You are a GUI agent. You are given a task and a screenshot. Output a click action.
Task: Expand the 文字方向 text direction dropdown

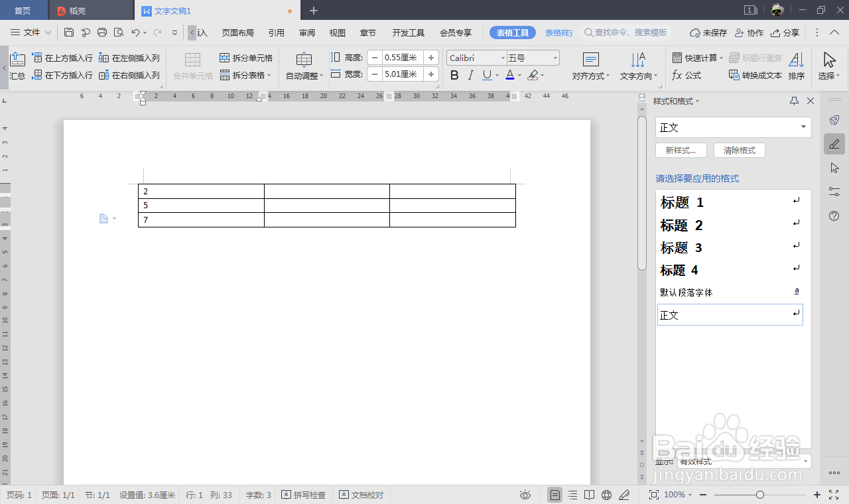(639, 67)
